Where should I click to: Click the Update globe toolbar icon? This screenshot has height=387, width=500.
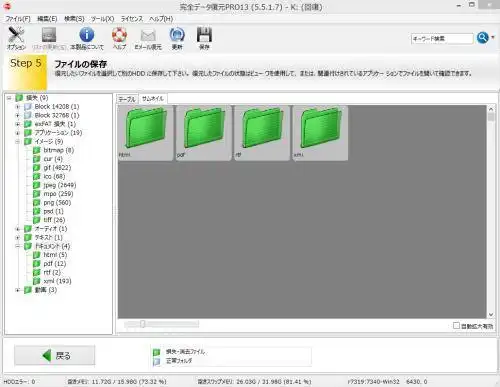[177, 35]
